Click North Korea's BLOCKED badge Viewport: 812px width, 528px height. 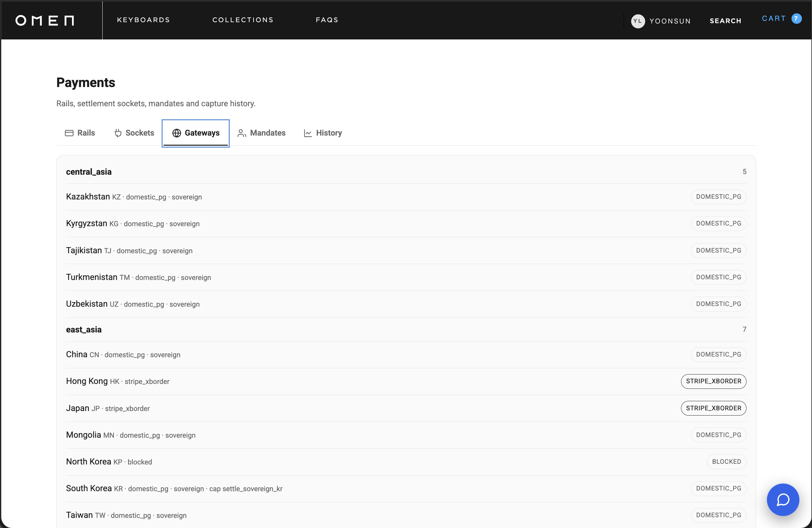pos(726,462)
